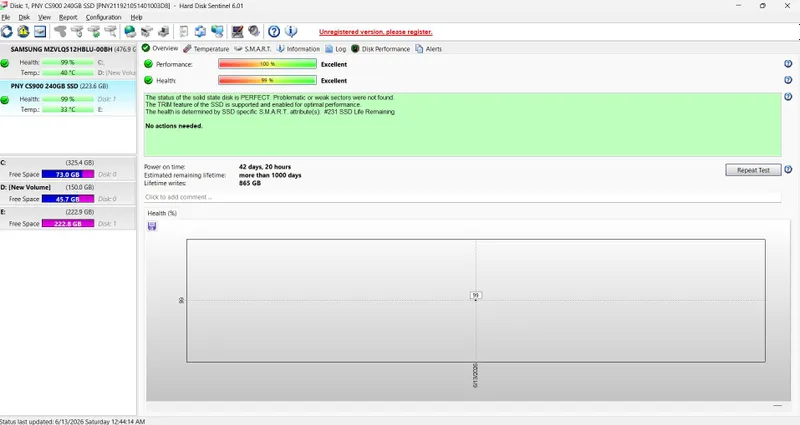
Task: Open the Alerts tab
Action: point(429,49)
